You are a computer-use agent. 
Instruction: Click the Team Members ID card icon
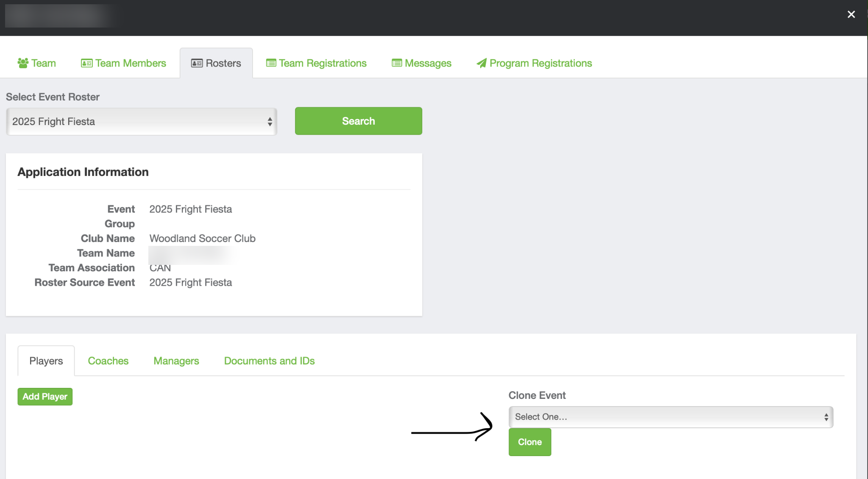[x=86, y=63]
